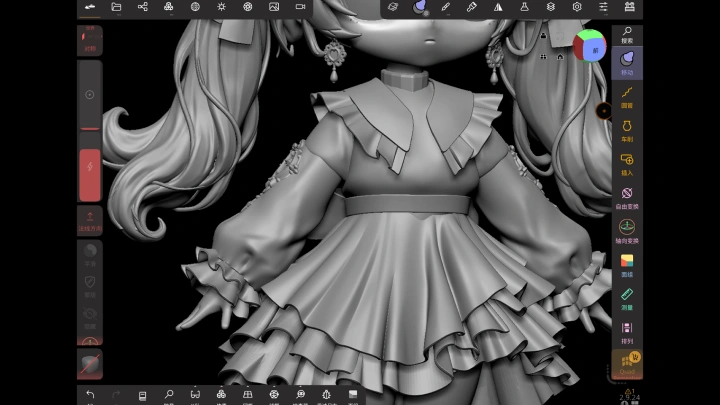Select the 测量 Measure tool
This screenshot has height=405, width=720.
[x=627, y=299]
